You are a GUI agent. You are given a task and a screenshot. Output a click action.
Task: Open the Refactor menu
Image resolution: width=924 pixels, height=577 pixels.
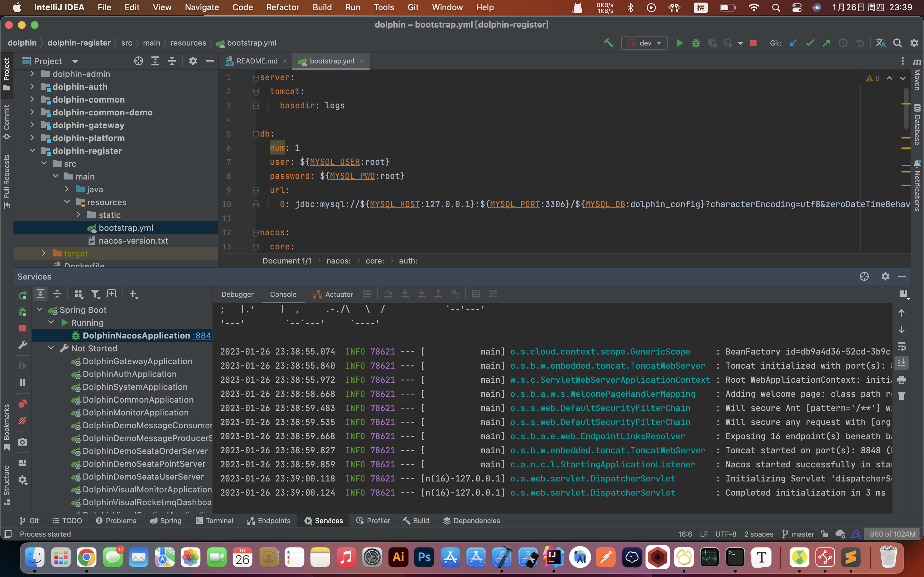tap(282, 7)
